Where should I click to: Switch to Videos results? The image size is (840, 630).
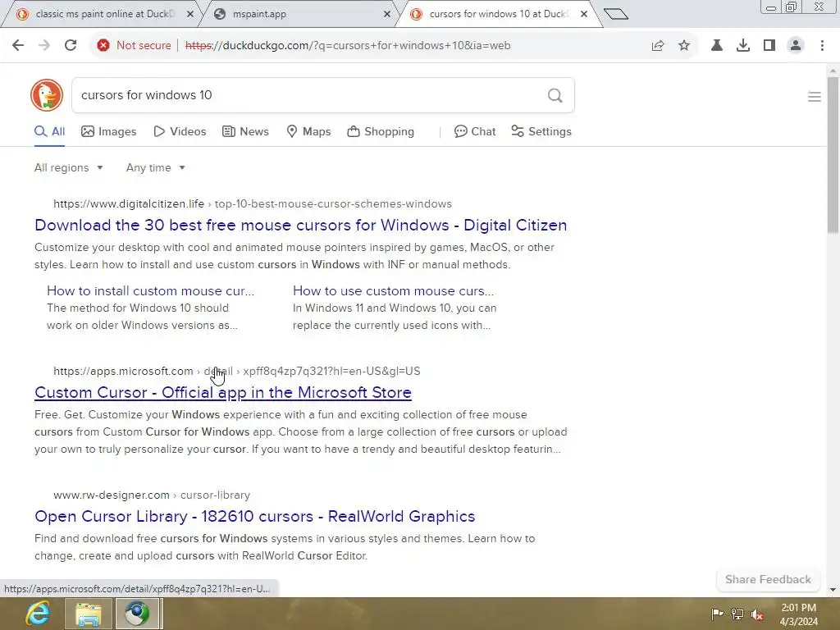pos(180,132)
